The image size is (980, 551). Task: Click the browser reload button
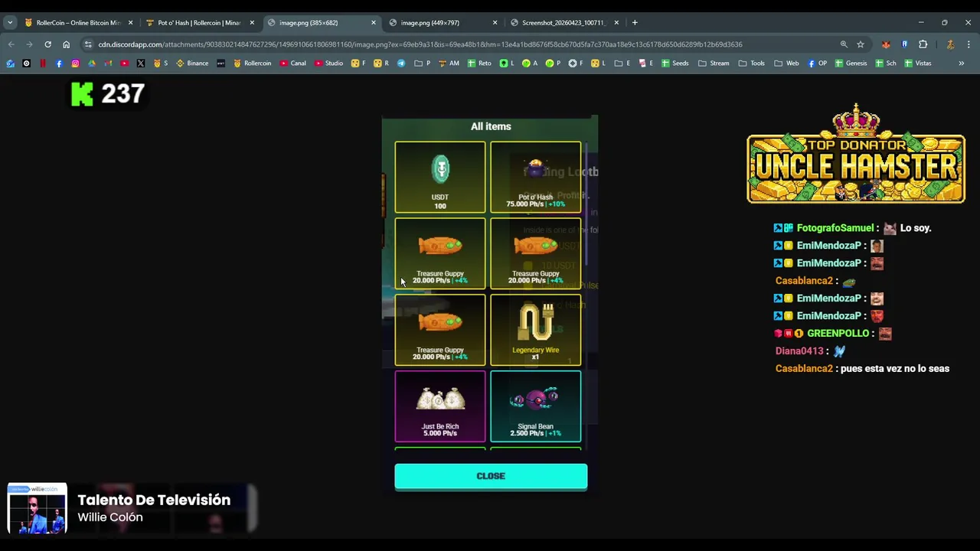point(47,44)
